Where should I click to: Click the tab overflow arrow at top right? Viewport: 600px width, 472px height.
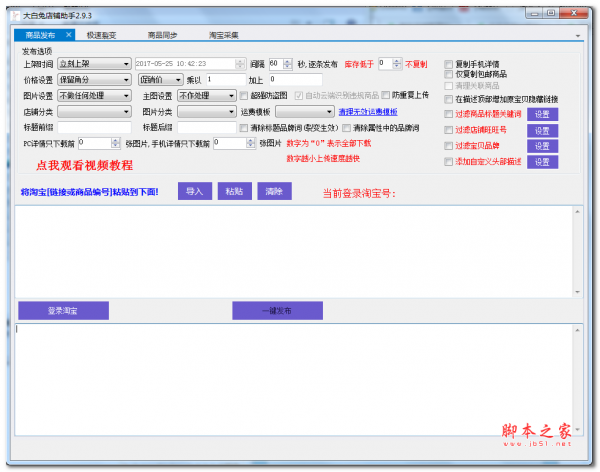point(578,36)
